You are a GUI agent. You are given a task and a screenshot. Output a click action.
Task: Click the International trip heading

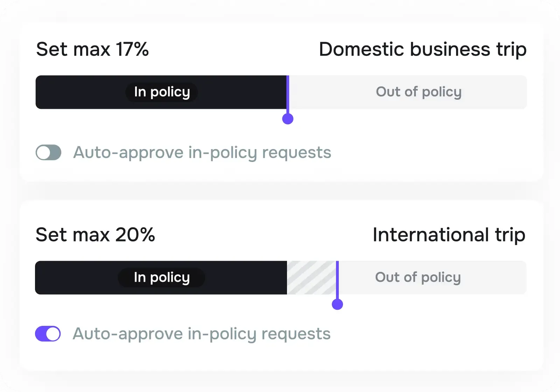click(449, 235)
